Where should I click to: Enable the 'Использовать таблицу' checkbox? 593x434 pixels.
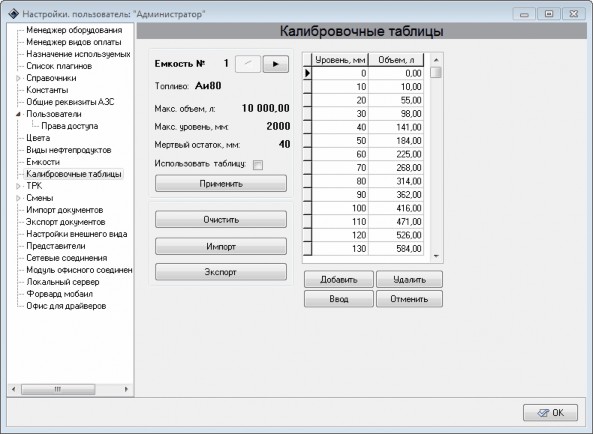tap(258, 165)
